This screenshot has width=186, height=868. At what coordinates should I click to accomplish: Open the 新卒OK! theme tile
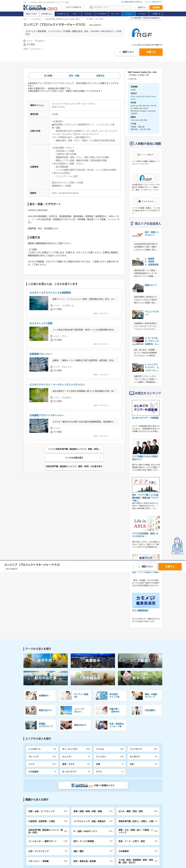coord(140,678)
